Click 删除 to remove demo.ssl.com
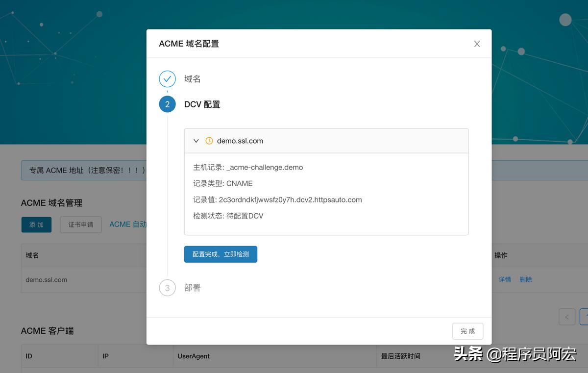Screen dimensions: 588x373 click(525, 279)
